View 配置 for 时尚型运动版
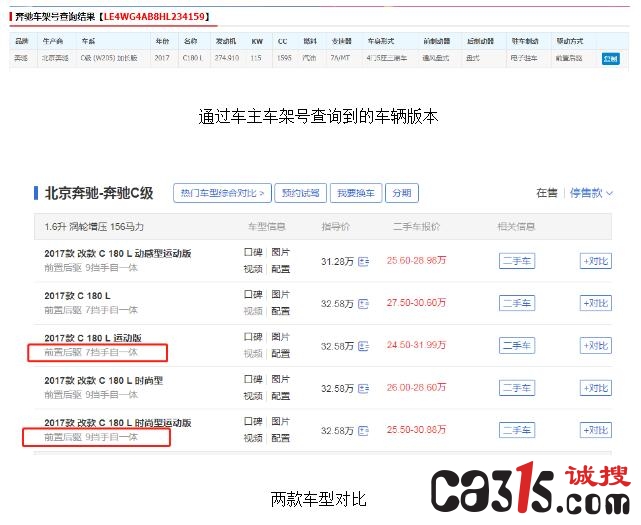The height and width of the screenshot is (525, 641). coord(280,438)
